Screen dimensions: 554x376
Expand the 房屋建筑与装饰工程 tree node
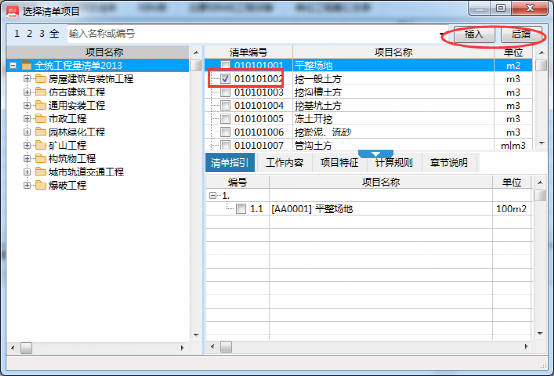[x=27, y=79]
